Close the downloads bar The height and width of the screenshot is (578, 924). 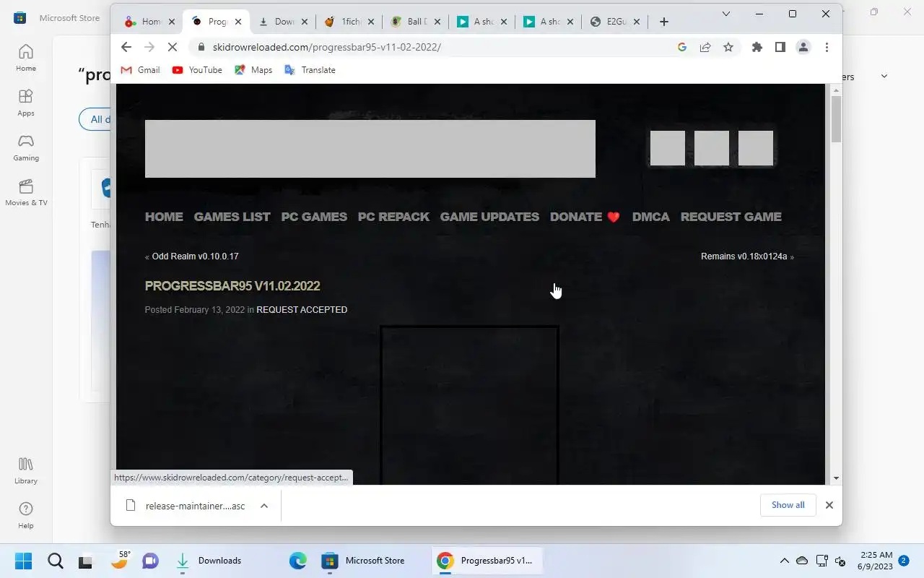tap(829, 505)
